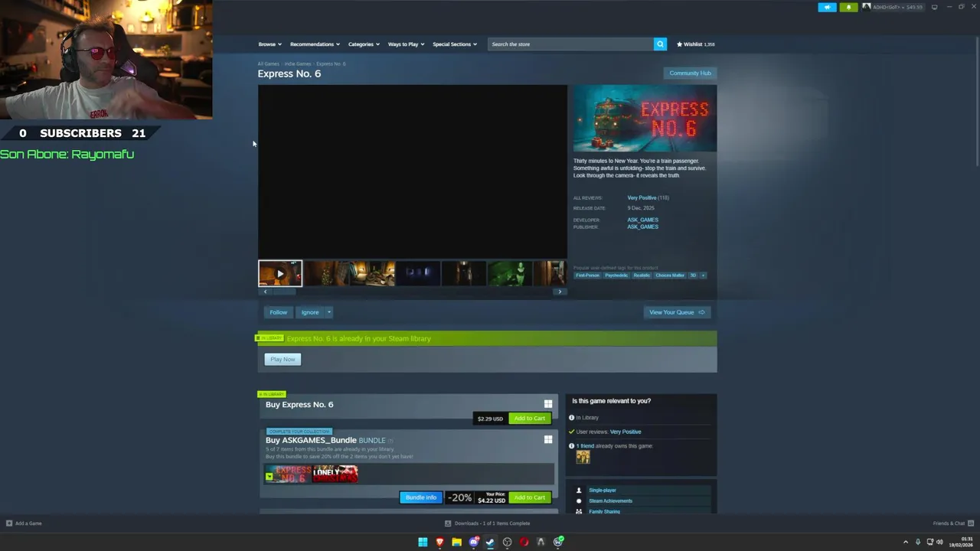The image size is (980, 551).
Task: Click the Express No. 6 bundle item image
Action: [289, 474]
